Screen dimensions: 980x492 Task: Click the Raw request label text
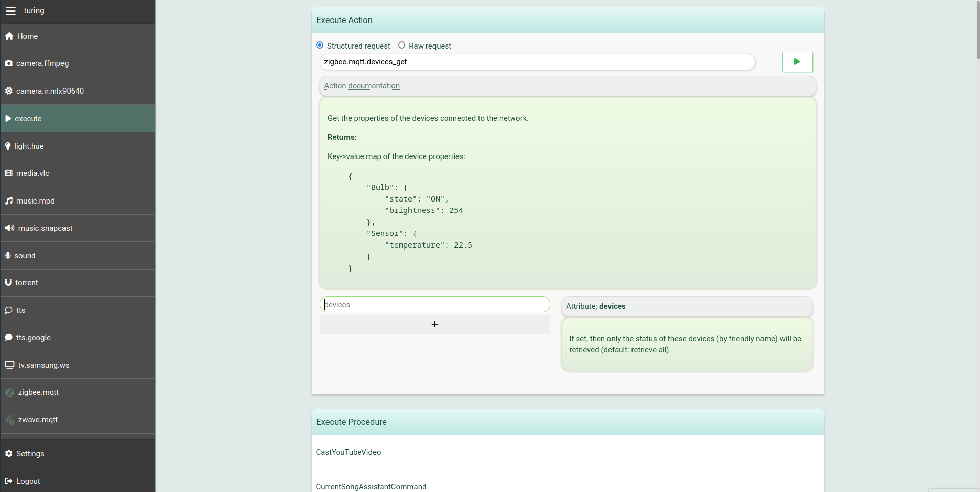(x=430, y=46)
